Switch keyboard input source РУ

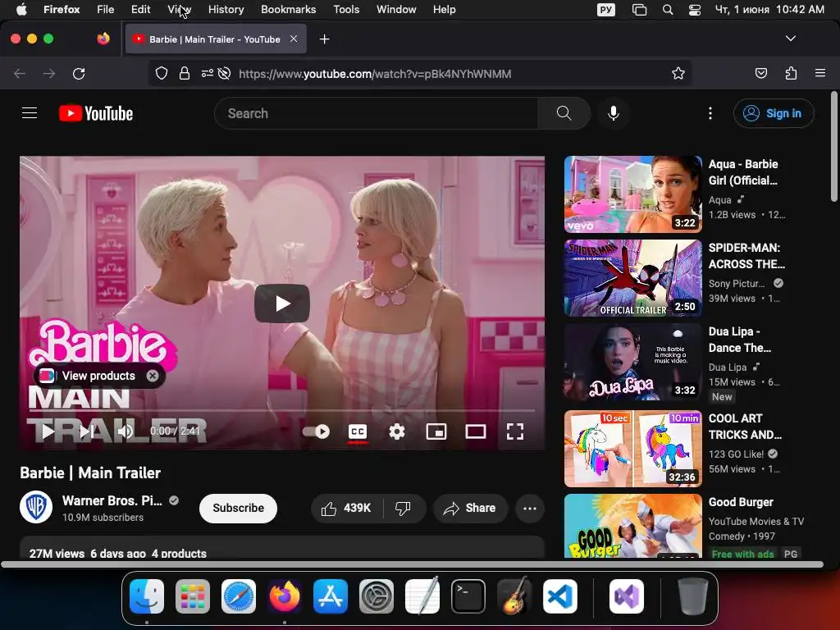pos(606,9)
